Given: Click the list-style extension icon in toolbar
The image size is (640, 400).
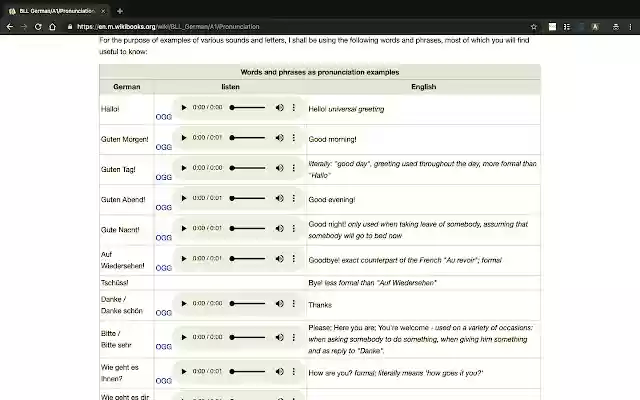Looking at the screenshot, I should (567, 27).
